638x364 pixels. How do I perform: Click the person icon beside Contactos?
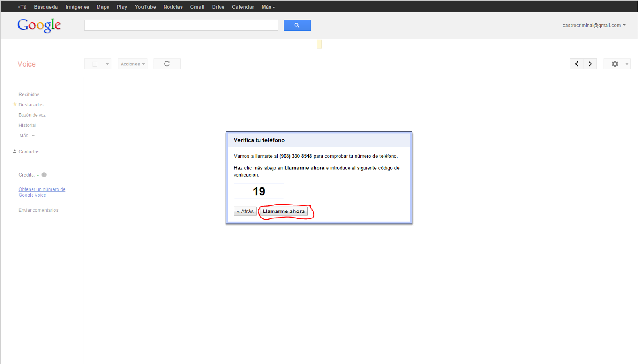point(15,152)
